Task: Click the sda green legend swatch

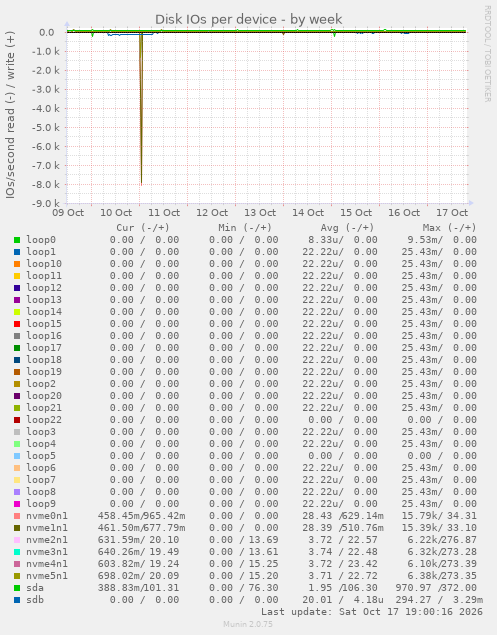Action: pos(17,588)
